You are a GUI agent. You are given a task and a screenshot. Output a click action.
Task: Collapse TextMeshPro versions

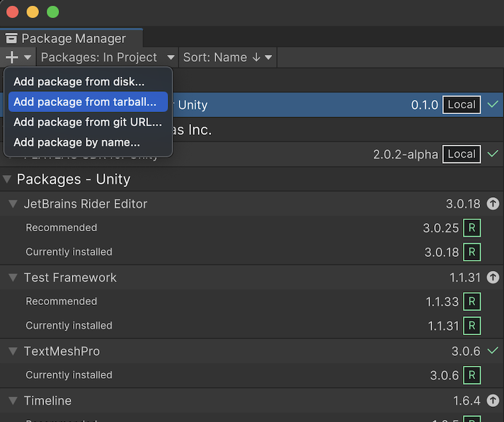point(13,351)
